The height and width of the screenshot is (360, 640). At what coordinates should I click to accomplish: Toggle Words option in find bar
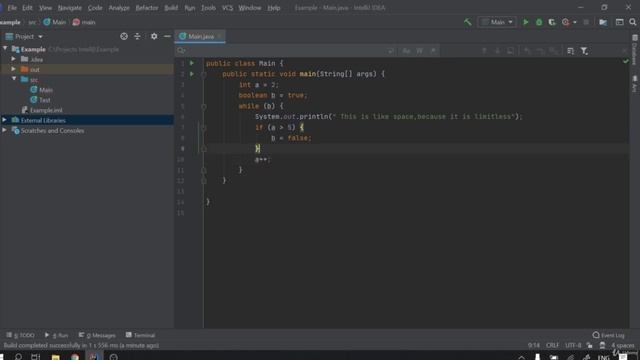(x=420, y=51)
